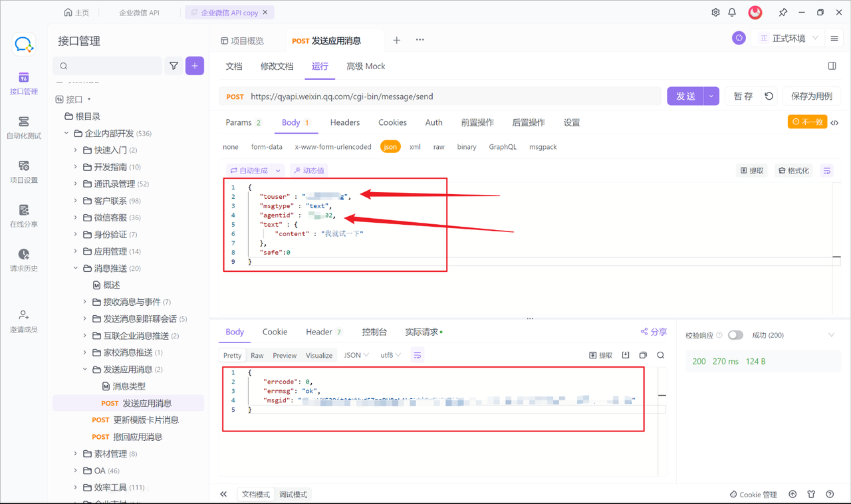Click the purple plus add button
851x504 pixels.
195,66
